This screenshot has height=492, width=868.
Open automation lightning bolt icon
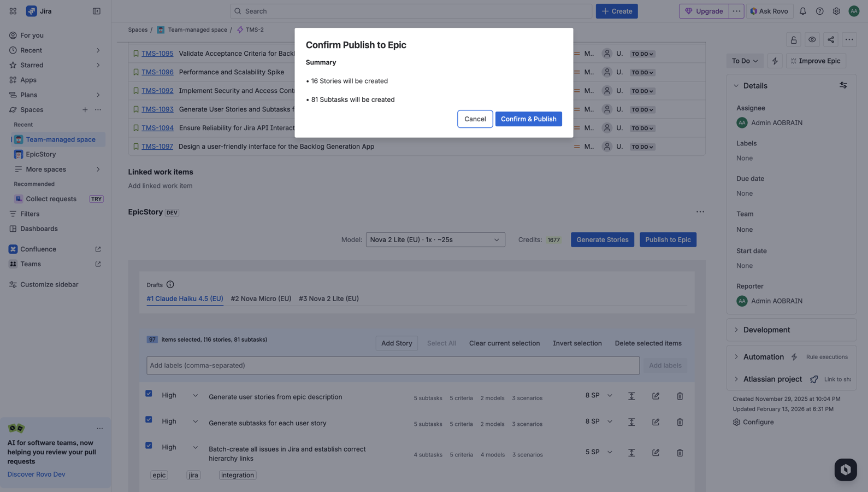[x=775, y=61]
